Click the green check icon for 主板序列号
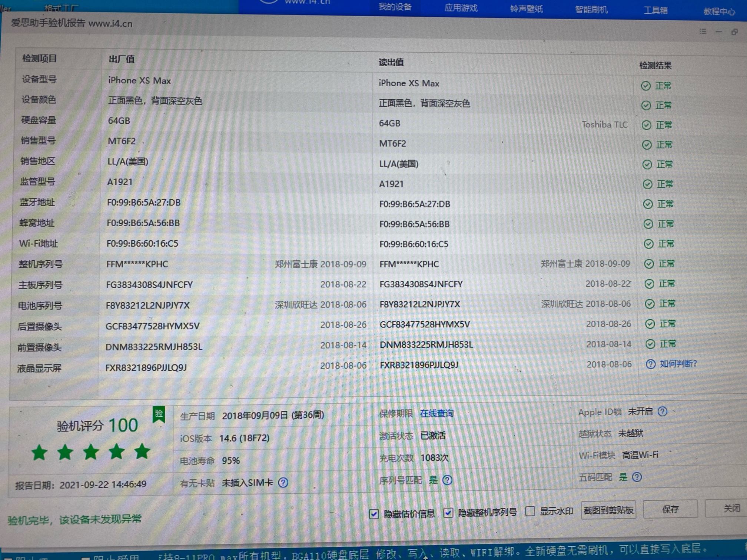The height and width of the screenshot is (560, 747). pos(649,284)
